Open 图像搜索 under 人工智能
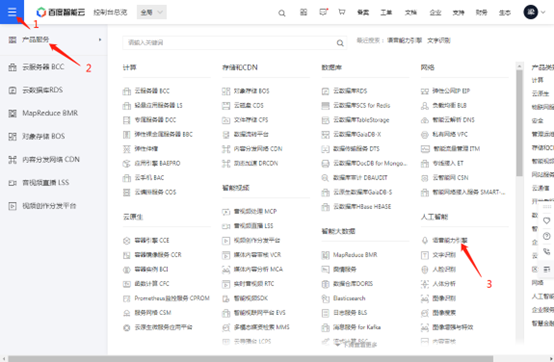The width and height of the screenshot is (554, 362). click(444, 313)
